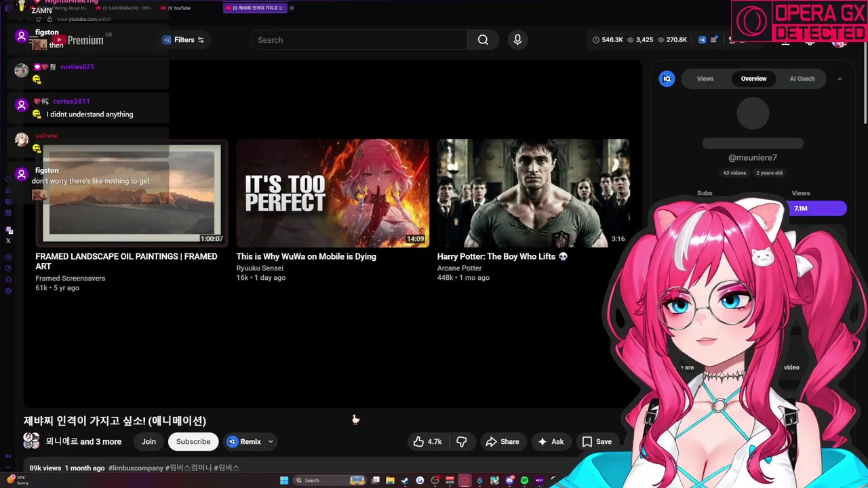868x488 pixels.
Task: Open the vidIQ hamburger menu in the stats bar
Action: (713, 40)
